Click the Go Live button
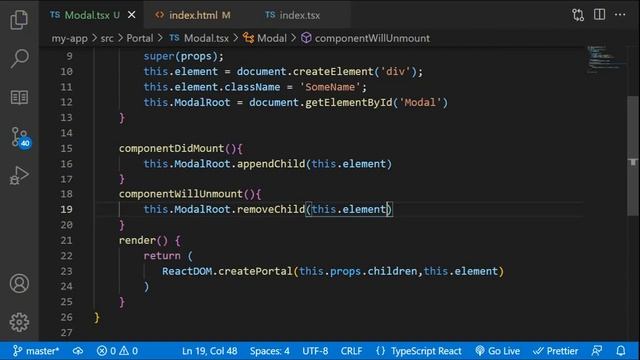Image resolution: width=640 pixels, height=360 pixels. 498,351
